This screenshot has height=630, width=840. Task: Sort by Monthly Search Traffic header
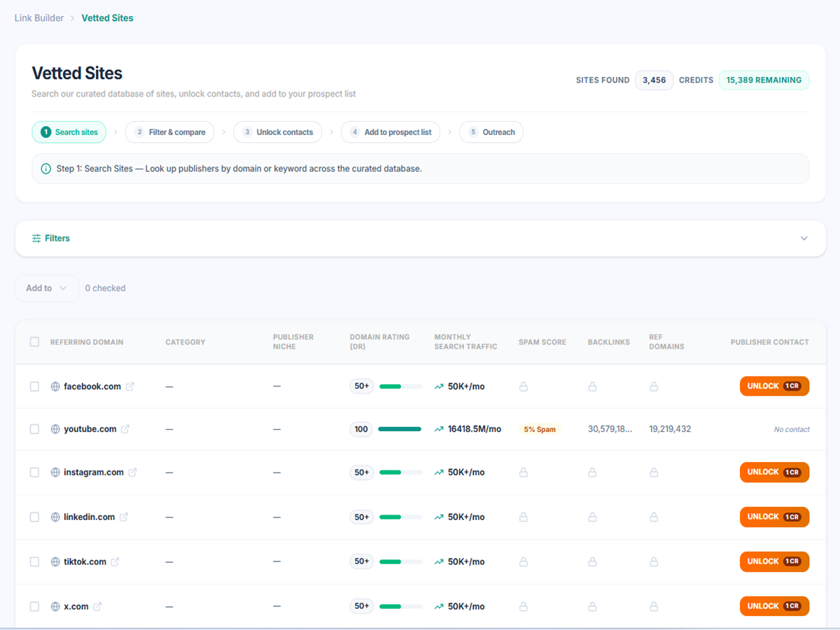point(465,342)
